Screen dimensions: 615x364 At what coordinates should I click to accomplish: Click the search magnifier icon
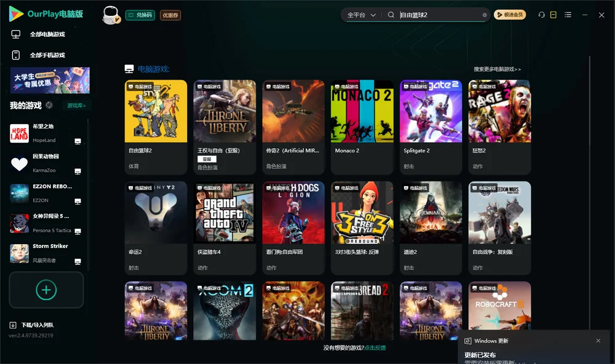point(391,15)
